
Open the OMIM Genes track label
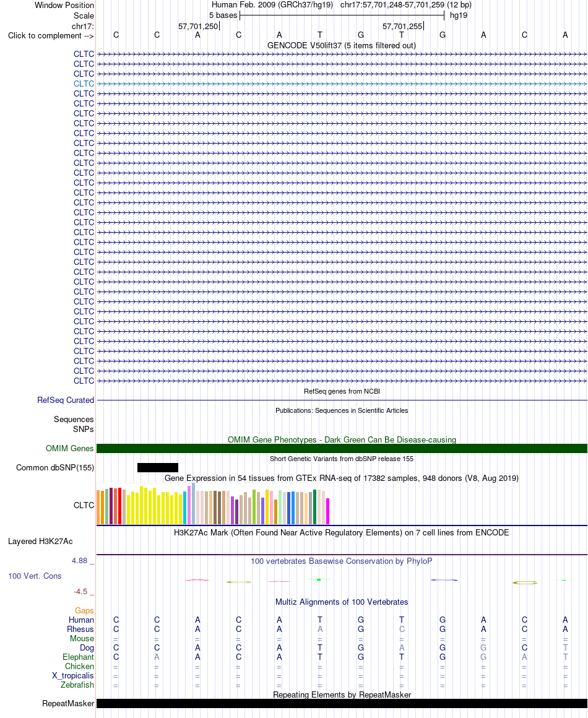click(69, 449)
